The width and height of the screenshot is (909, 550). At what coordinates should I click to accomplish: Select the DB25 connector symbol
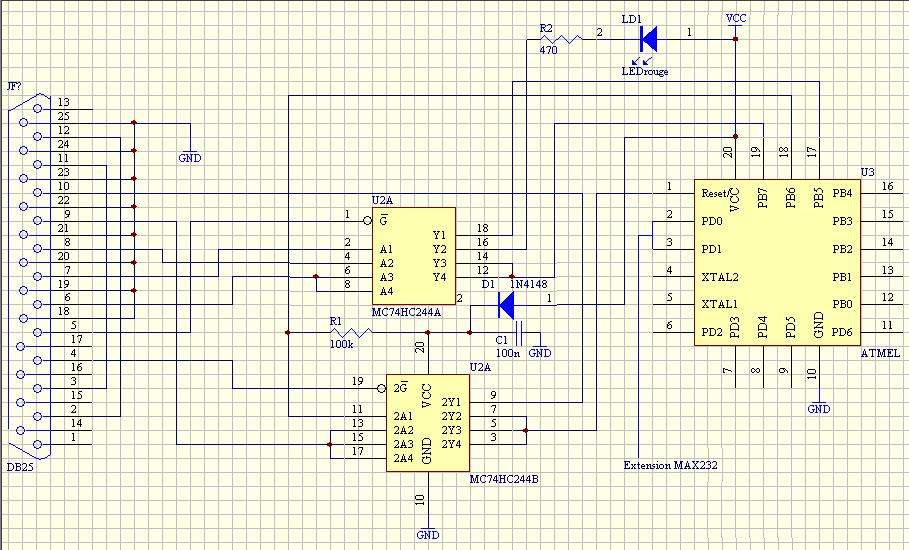tap(29, 275)
